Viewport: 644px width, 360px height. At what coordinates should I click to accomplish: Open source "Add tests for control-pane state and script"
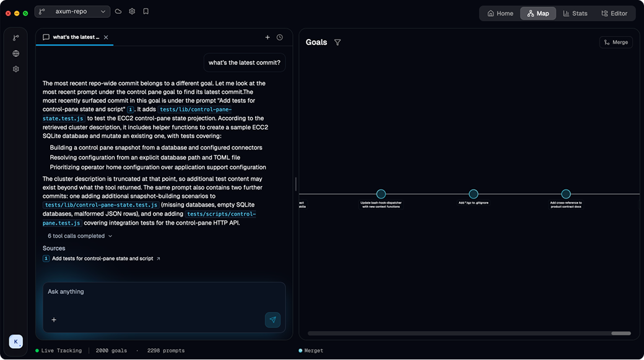pos(102,259)
